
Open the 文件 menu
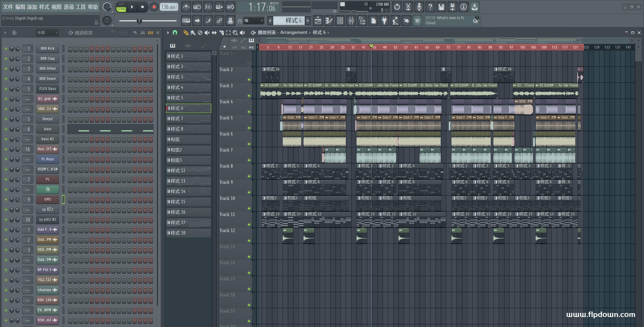coord(8,7)
